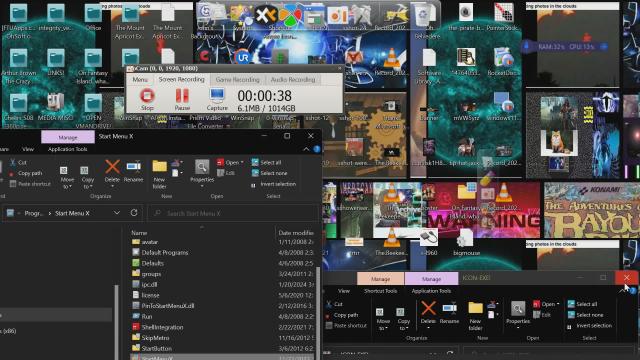Click Invert selection in KON-EXE window
This screenshot has width=640, height=360.
click(x=589, y=326)
